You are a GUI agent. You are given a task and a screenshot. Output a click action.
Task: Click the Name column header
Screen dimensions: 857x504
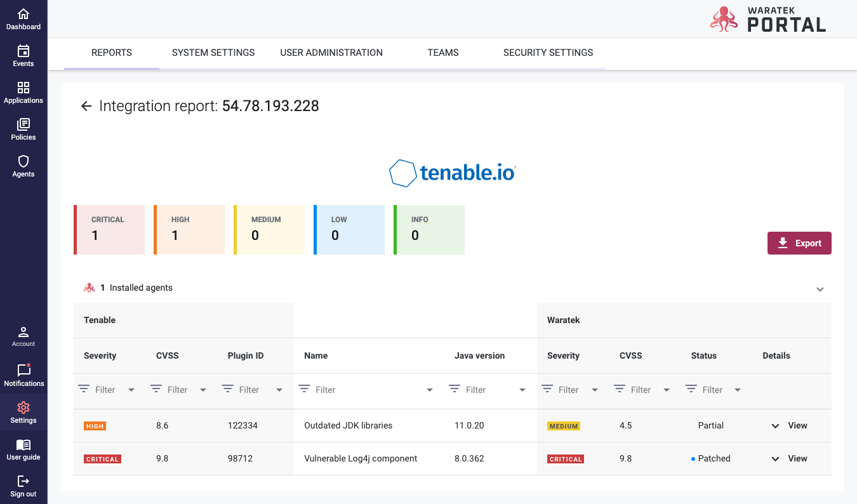316,355
